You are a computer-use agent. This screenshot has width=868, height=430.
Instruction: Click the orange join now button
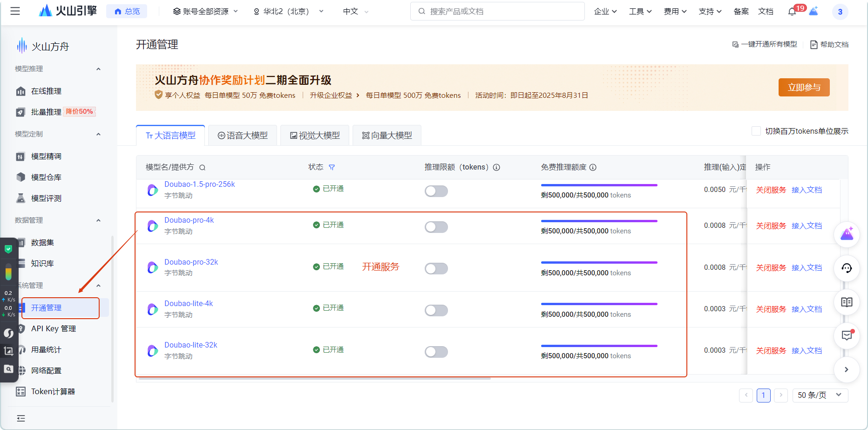click(x=804, y=88)
